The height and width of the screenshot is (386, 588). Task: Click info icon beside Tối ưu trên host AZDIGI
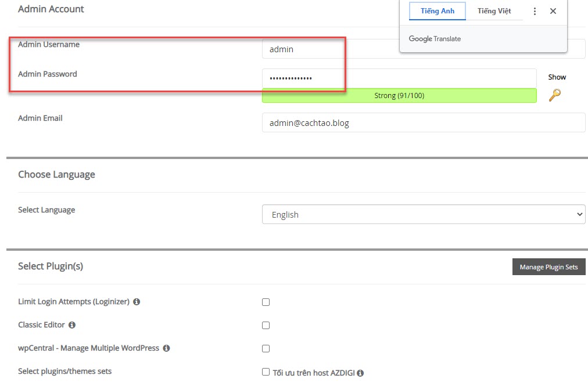click(360, 373)
